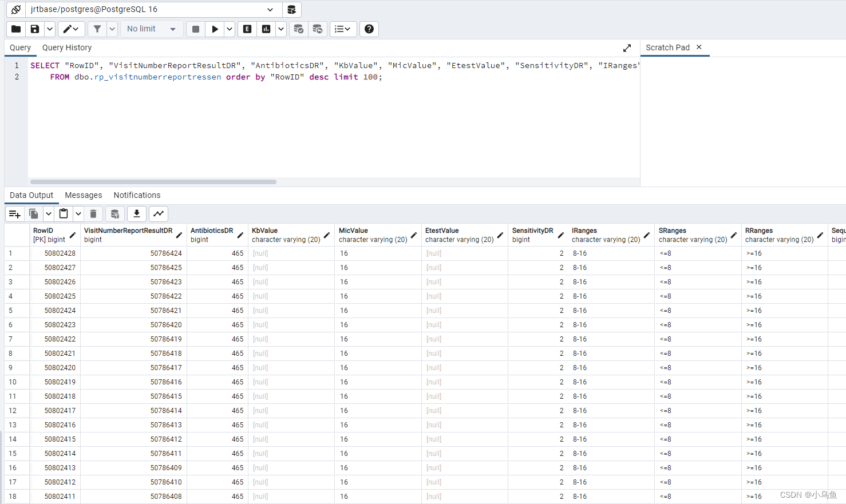Click the editor horizontal scrollbar
Viewport: 846px width, 504px height.
click(153, 182)
